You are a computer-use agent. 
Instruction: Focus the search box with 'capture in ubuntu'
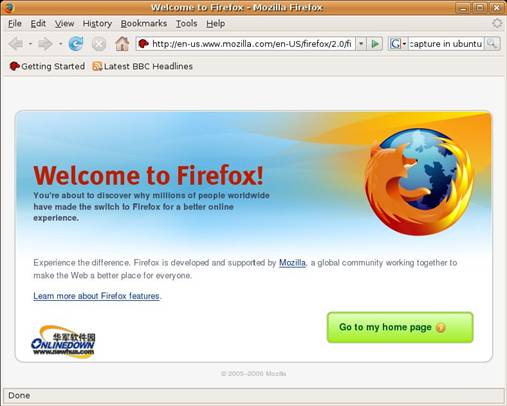(446, 44)
